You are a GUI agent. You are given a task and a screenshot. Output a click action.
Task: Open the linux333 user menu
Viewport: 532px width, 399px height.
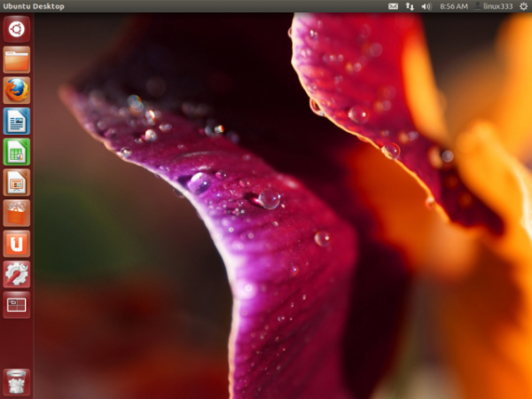click(494, 6)
